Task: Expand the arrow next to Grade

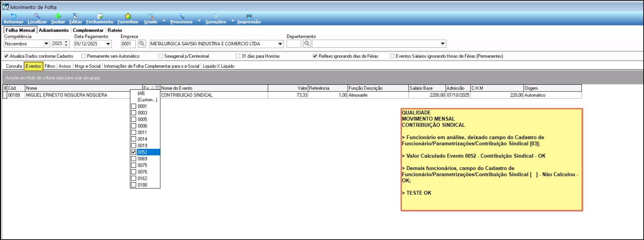Action: [x=164, y=21]
